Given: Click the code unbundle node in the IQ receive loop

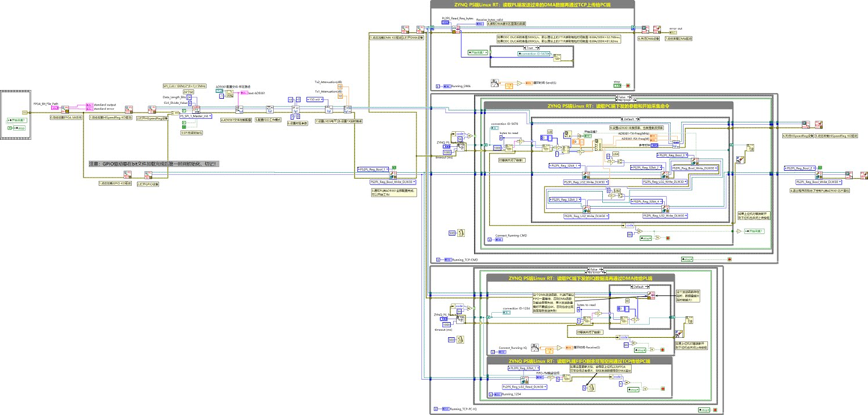Looking at the screenshot, I should point(622,338).
